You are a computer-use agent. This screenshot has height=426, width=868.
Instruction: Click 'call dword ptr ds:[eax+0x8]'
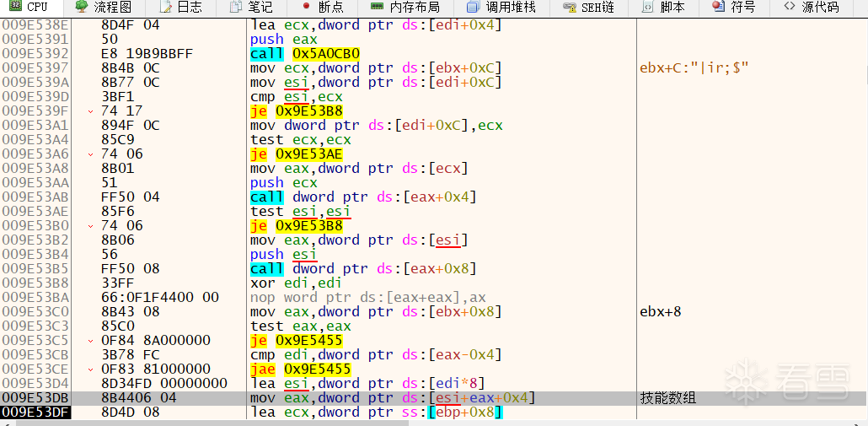click(x=362, y=268)
